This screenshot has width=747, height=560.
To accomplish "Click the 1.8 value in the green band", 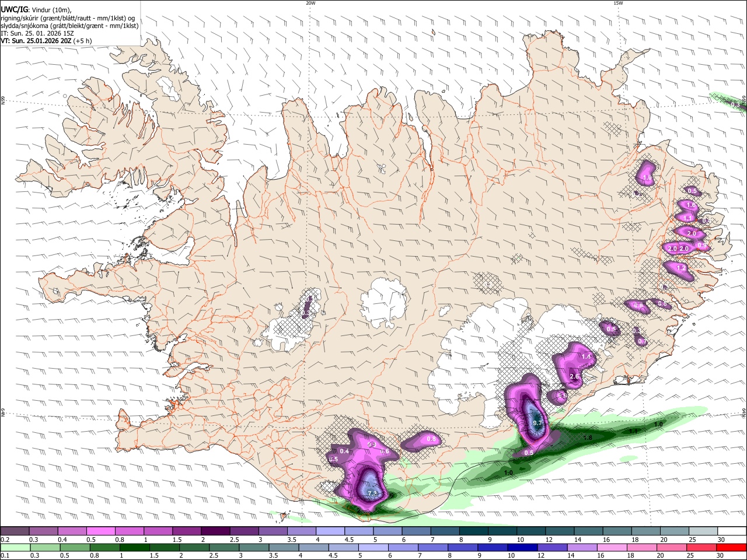I will [x=588, y=437].
